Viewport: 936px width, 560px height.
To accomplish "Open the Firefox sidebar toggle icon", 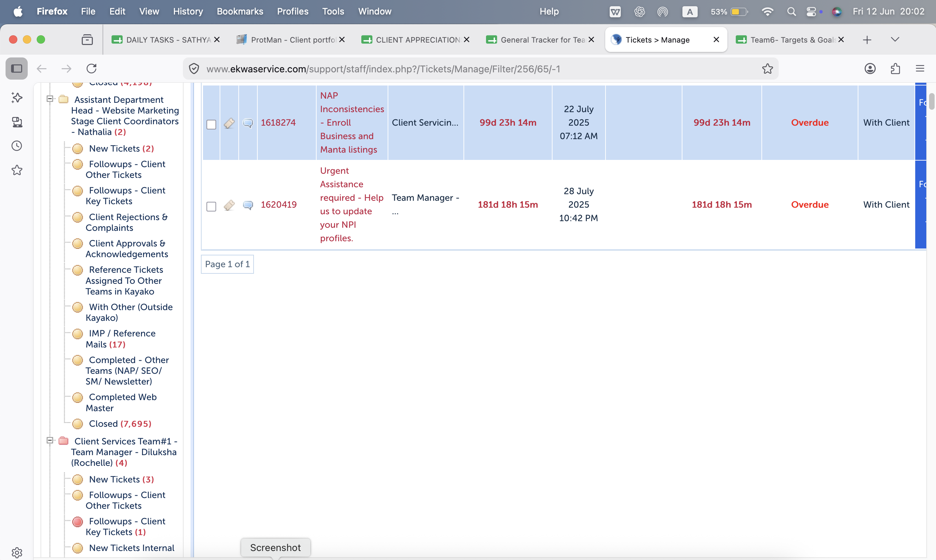I will 17,69.
